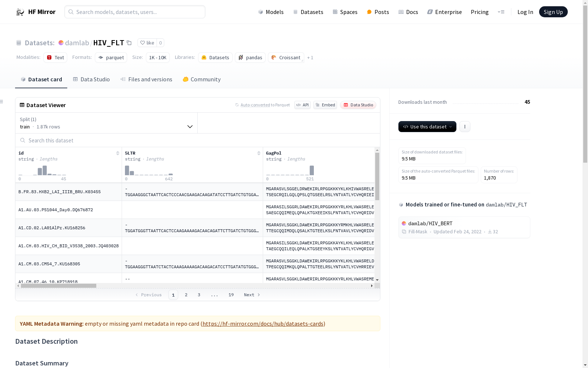The height and width of the screenshot is (368, 588).
Task: Go to page 3 of the dataset viewer
Action: [199, 295]
